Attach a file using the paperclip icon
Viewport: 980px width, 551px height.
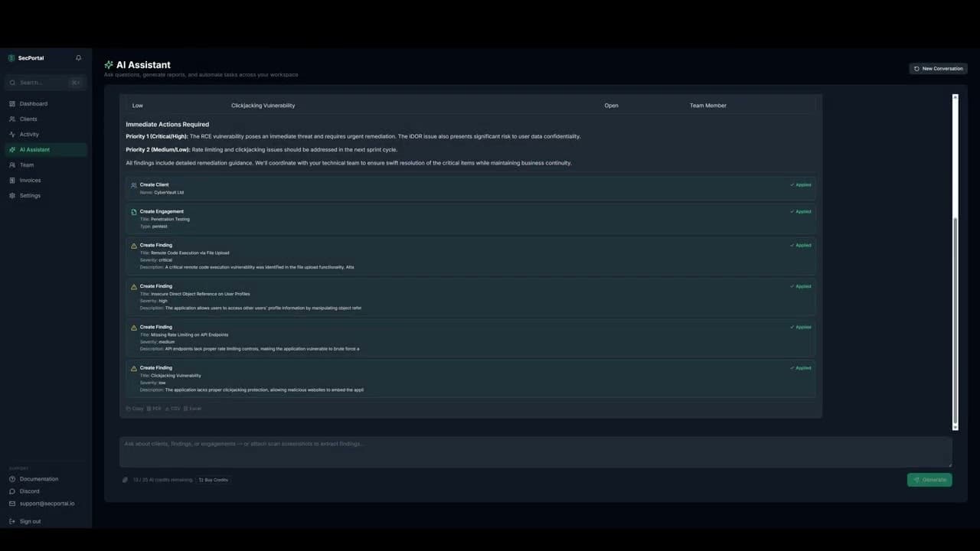[125, 479]
